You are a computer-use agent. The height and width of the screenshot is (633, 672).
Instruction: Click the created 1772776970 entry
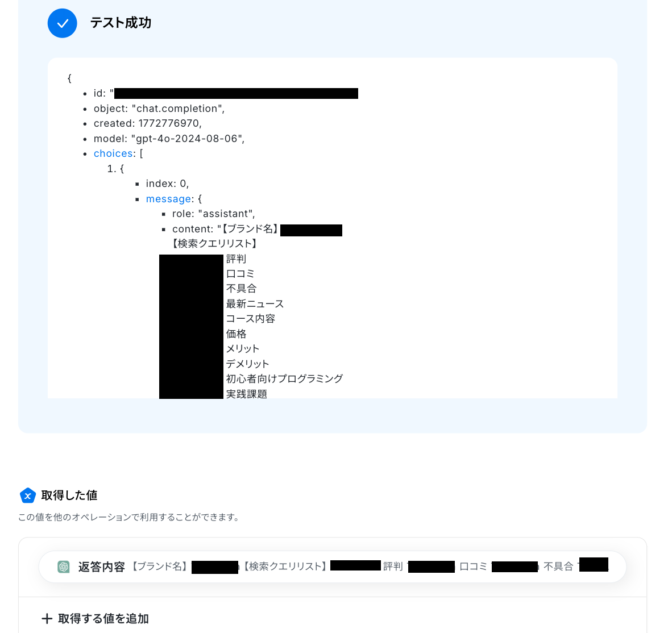(148, 123)
